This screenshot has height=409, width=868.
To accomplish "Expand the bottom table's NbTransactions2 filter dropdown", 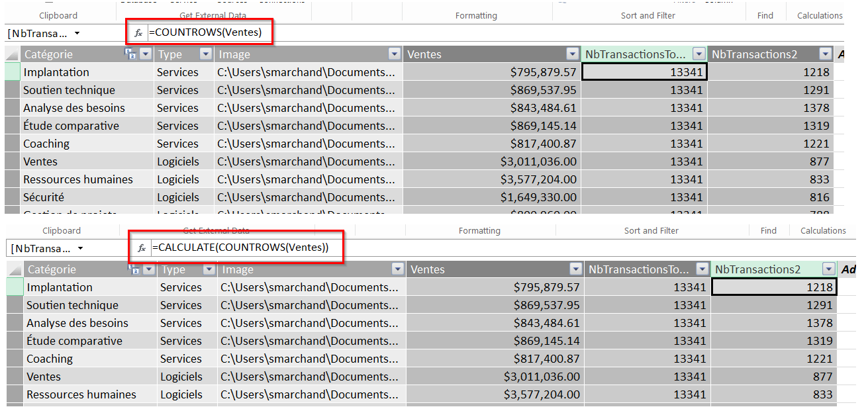I will [828, 269].
